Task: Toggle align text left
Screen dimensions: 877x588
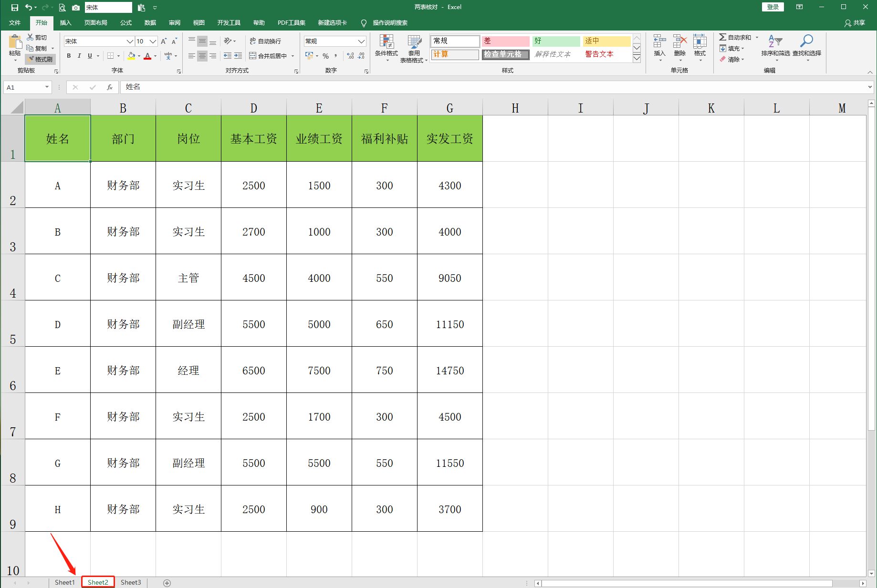Action: [x=192, y=56]
